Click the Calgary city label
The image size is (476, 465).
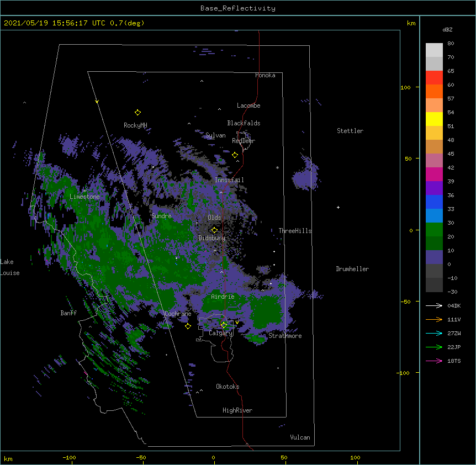(221, 333)
